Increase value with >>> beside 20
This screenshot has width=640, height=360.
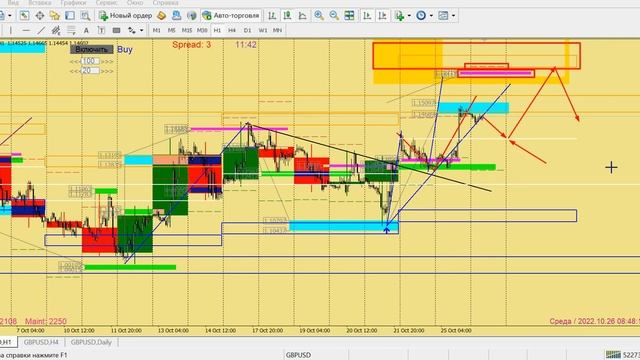pyautogui.click(x=107, y=71)
